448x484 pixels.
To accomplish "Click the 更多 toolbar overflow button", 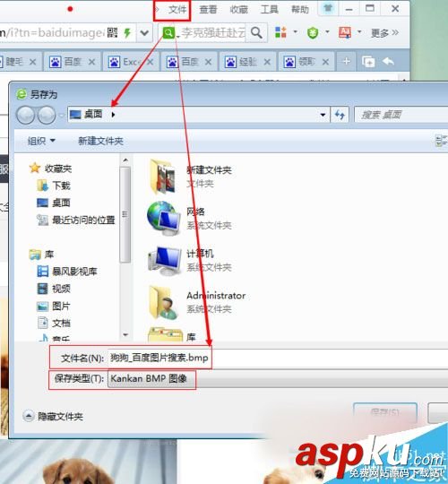I will (x=384, y=33).
